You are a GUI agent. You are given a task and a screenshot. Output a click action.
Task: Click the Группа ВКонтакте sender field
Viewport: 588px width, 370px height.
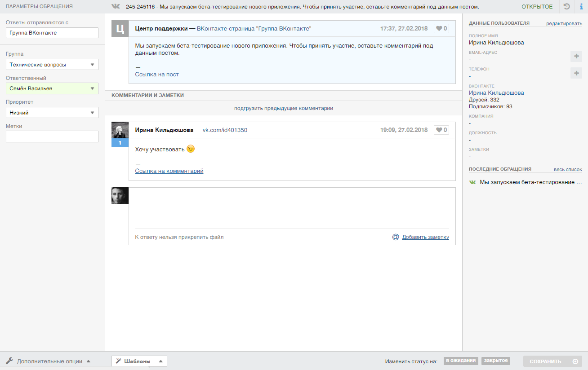point(52,33)
